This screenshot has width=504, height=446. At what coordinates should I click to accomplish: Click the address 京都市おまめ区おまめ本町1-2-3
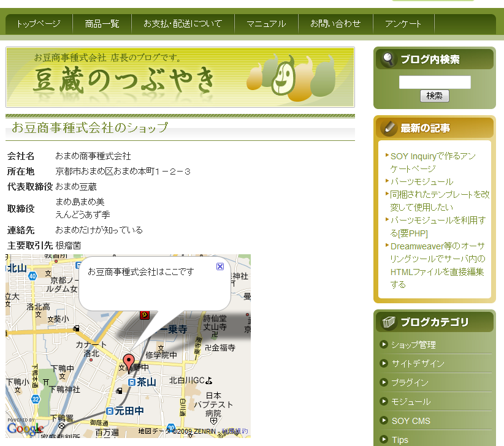pos(123,172)
